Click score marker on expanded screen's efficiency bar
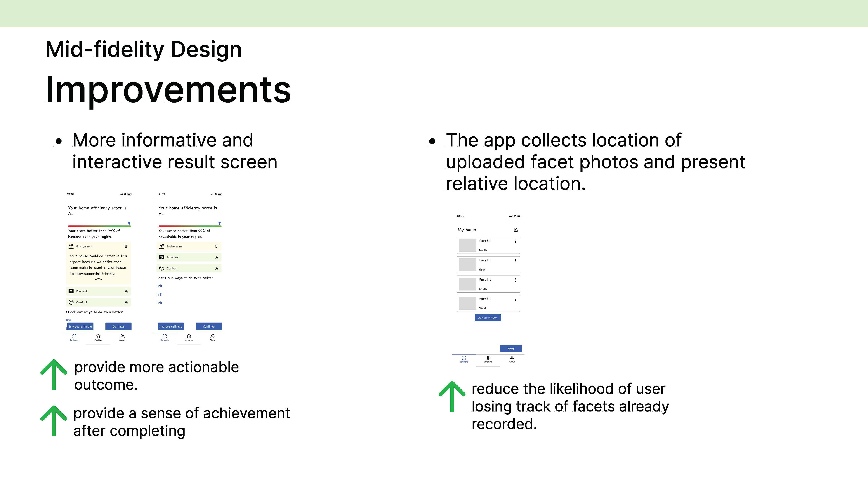 coord(129,223)
